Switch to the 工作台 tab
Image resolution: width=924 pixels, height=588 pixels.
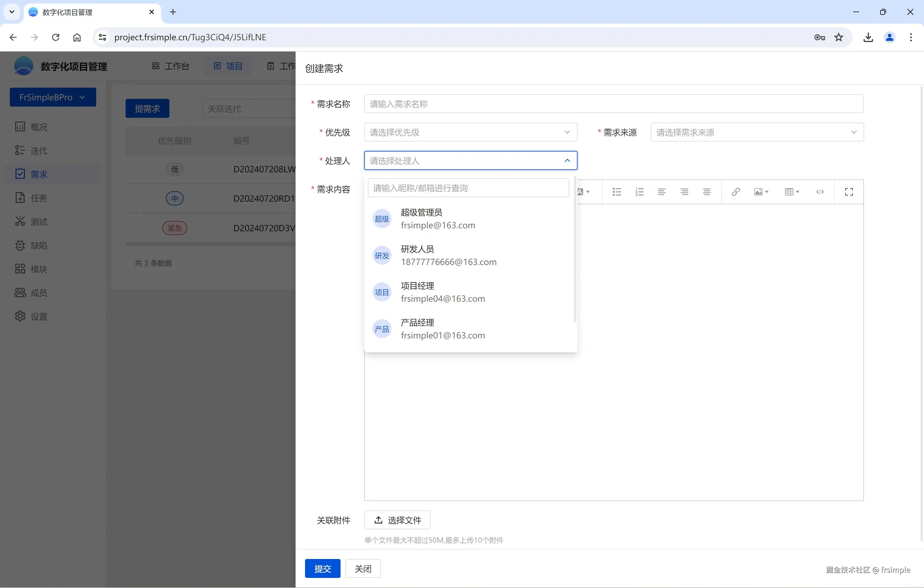[x=170, y=66]
